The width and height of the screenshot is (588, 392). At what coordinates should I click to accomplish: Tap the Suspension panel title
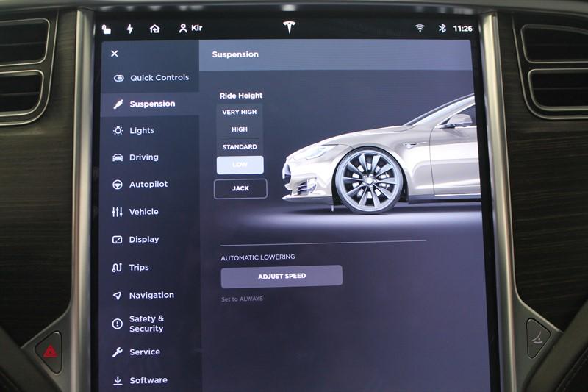coord(235,54)
